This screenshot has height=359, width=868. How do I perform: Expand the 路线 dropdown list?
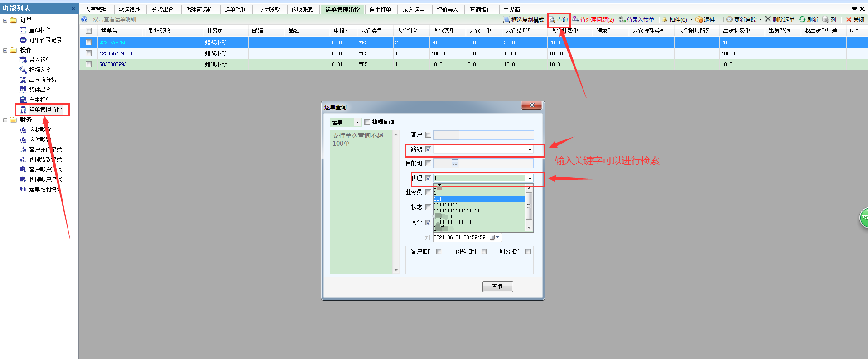point(529,149)
